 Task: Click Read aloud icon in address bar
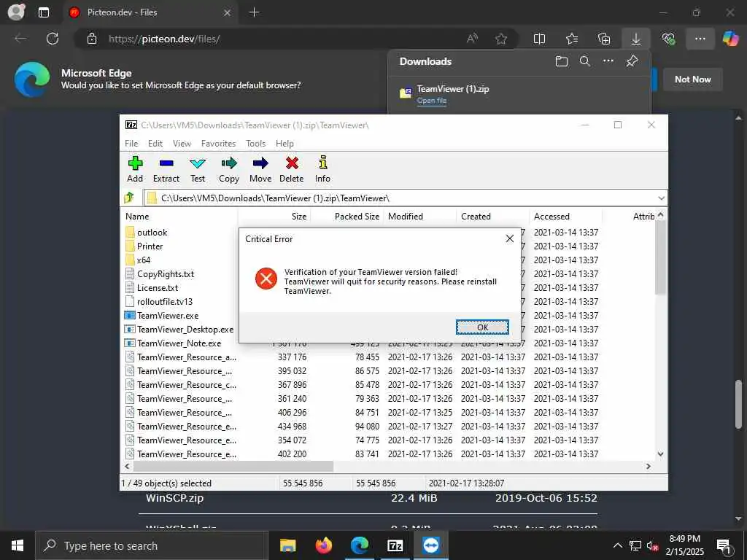click(x=472, y=39)
